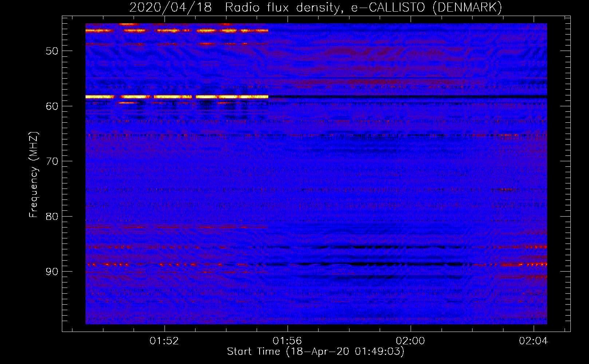589x364 pixels.
Task: Click the 'Start Time (18-Apr-20 01:49:03)' axis label
Action: [x=316, y=352]
